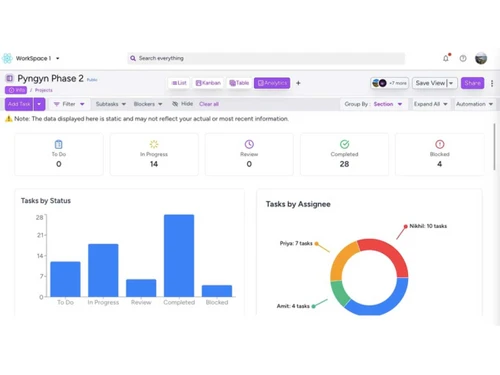Click the Blocked bar in chart
The height and width of the screenshot is (375, 500).
217,291
